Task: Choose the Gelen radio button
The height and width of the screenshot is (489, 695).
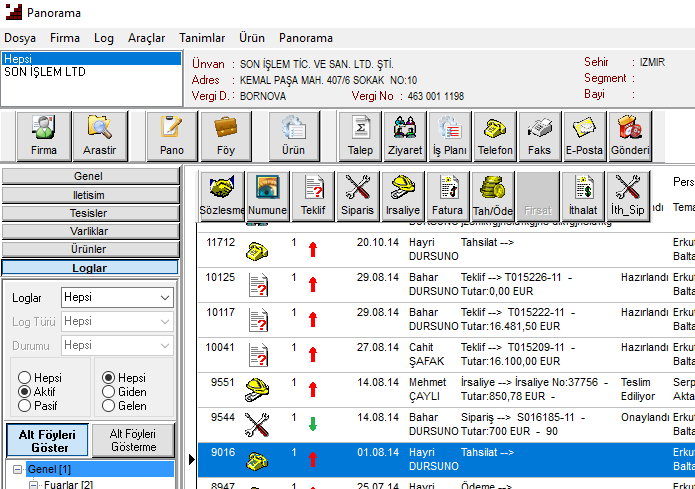Action: 109,407
